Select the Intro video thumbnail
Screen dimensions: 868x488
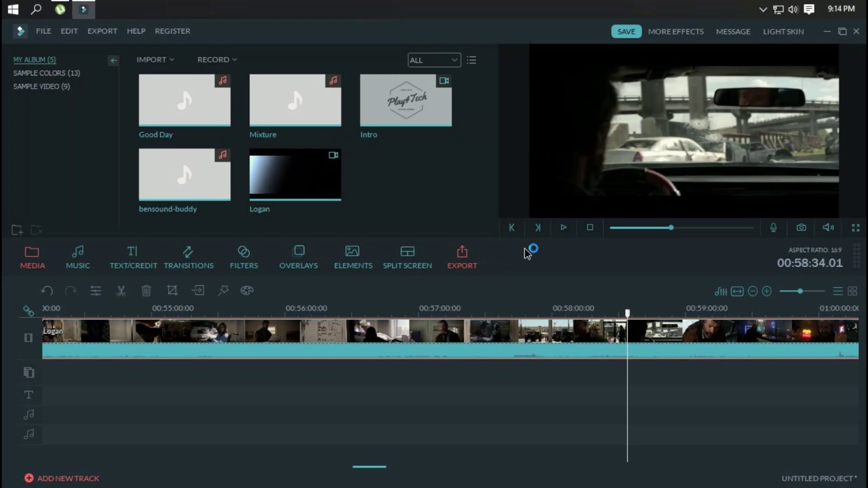tap(406, 100)
